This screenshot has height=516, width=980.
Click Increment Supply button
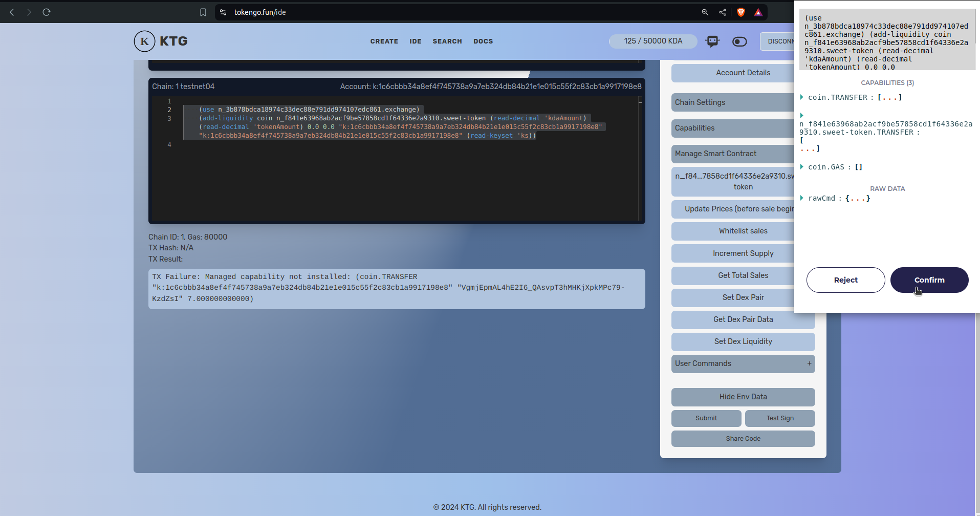[733, 253]
